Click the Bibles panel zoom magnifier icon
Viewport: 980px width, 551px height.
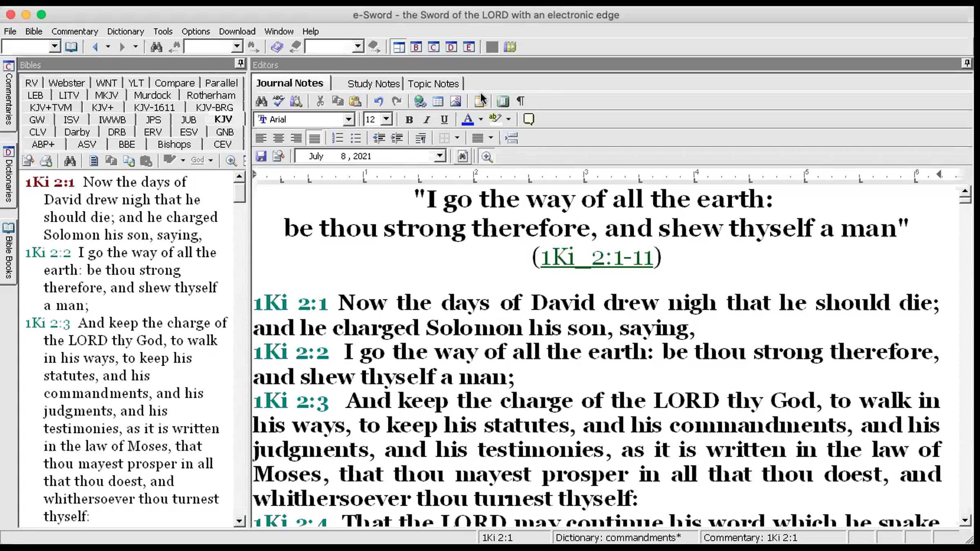click(x=231, y=160)
